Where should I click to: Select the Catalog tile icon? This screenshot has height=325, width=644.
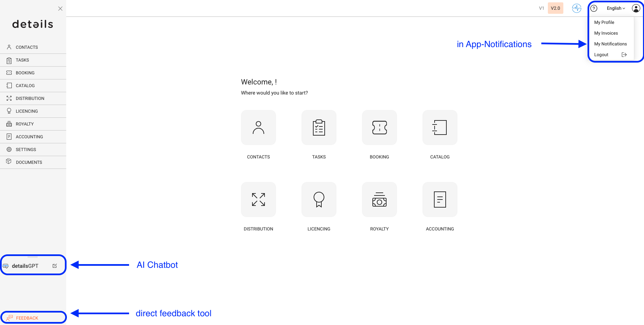click(440, 128)
